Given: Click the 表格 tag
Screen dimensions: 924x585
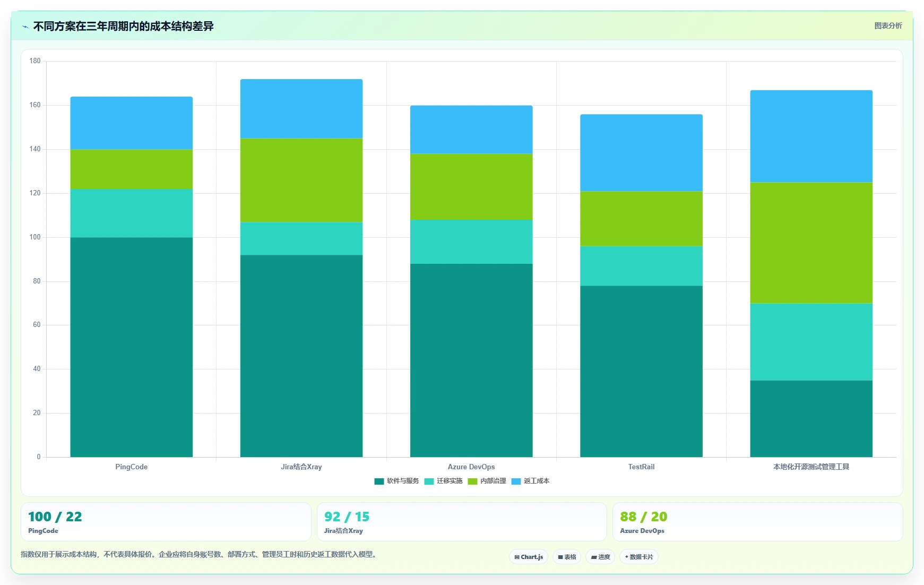Looking at the screenshot, I should pos(567,557).
